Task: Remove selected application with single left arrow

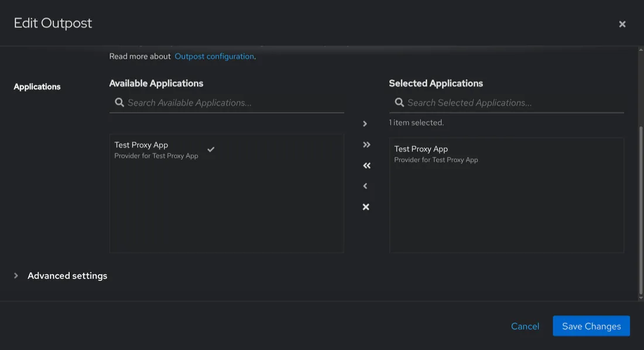Action: [365, 186]
